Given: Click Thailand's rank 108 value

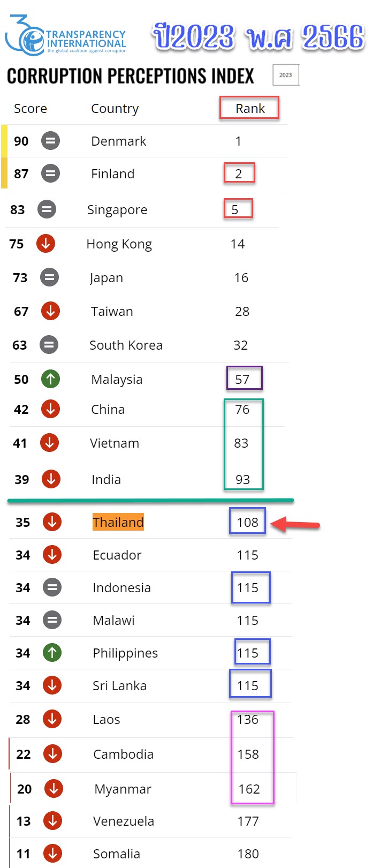Looking at the screenshot, I should coord(248,522).
